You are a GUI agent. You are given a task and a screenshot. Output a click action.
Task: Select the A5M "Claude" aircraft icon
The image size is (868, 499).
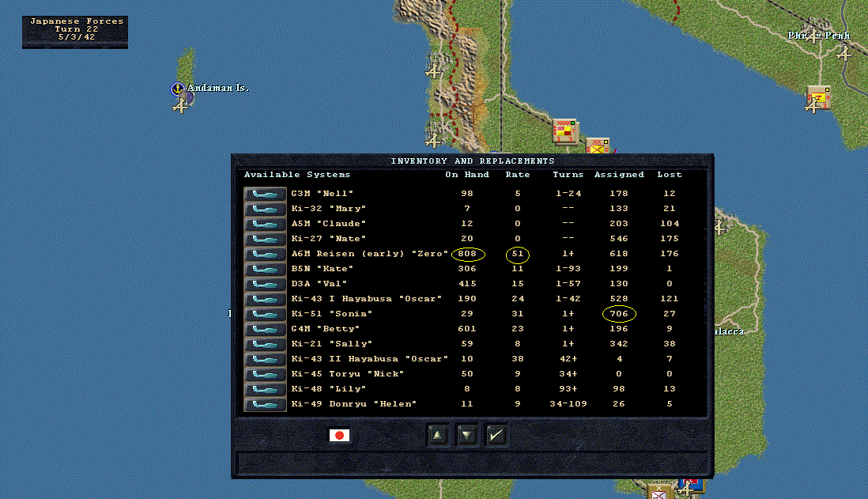[x=265, y=224]
